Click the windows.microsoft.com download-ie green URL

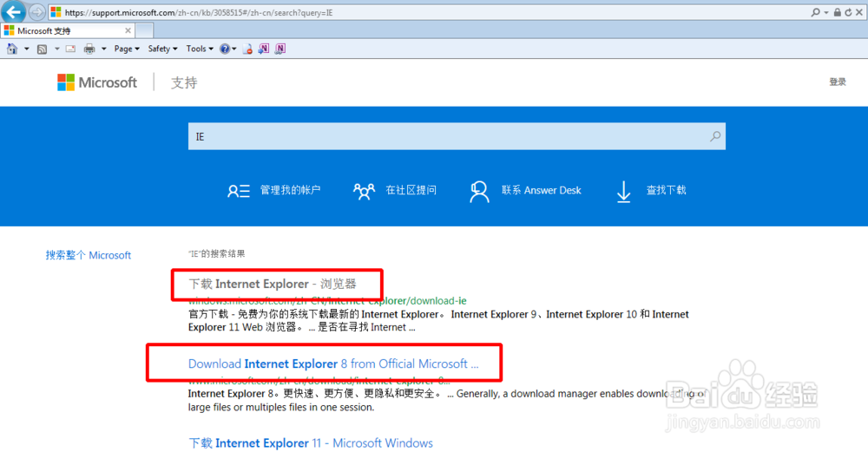[x=327, y=301]
